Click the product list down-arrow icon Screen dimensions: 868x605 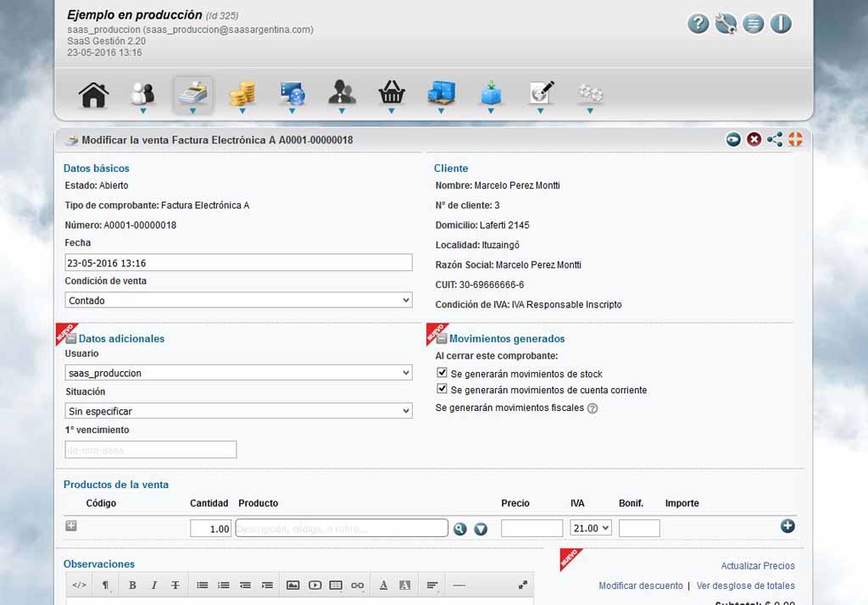coord(481,529)
